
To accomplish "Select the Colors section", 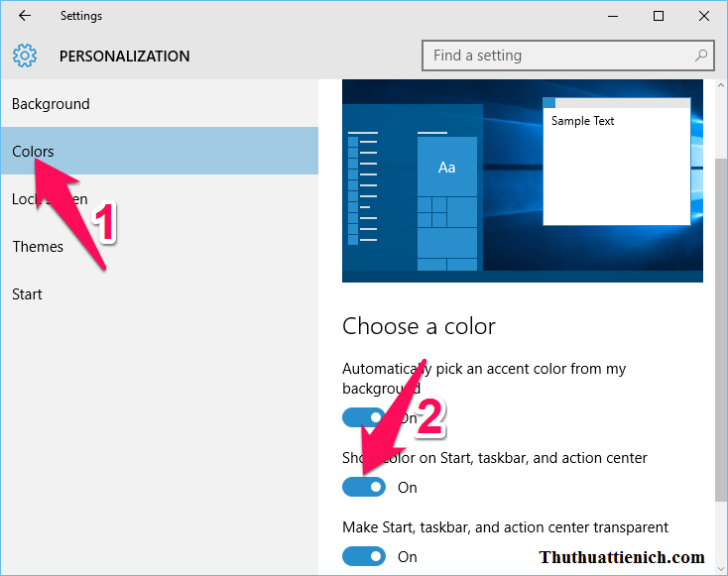I will pos(160,152).
